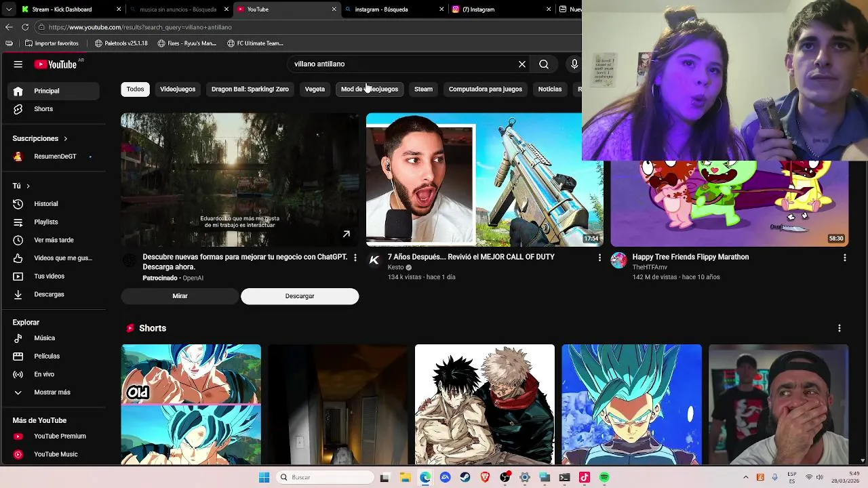This screenshot has width=868, height=488.
Task: Open options menu for the ChatGPT ad
Action: (x=355, y=258)
